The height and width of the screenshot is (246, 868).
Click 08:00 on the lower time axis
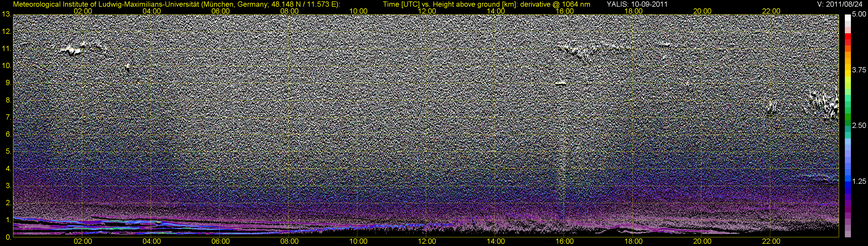pos(289,241)
